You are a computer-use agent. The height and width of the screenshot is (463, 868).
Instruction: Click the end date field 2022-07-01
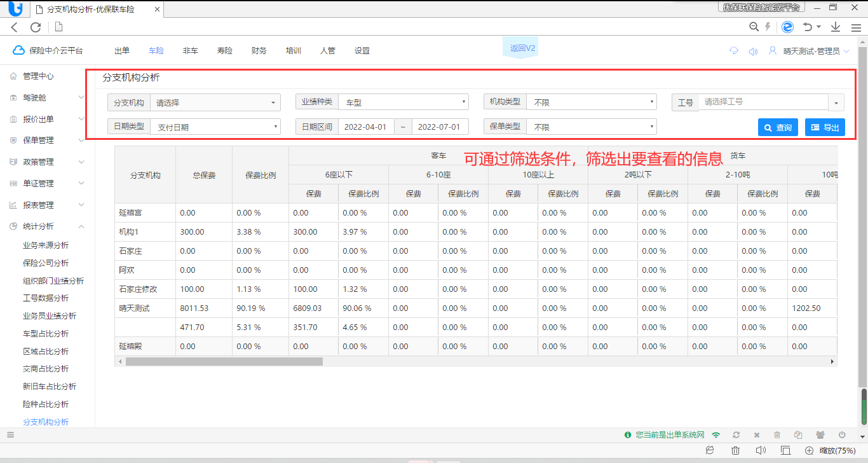(440, 127)
